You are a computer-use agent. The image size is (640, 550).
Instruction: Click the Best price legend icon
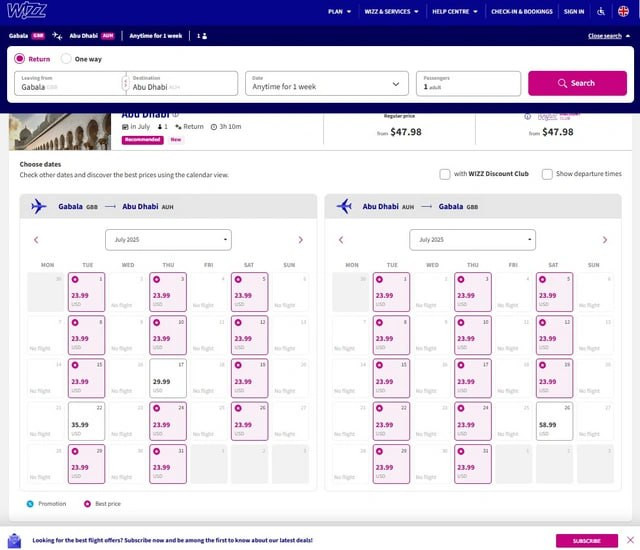87,504
